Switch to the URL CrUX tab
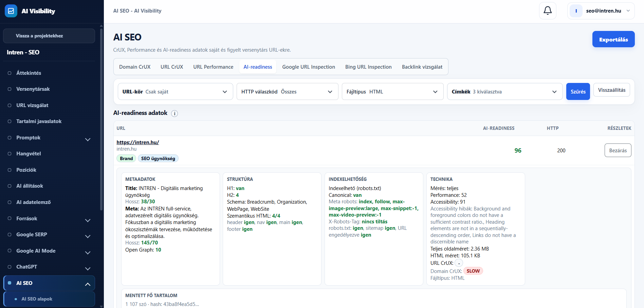This screenshot has width=644, height=308. (172, 67)
